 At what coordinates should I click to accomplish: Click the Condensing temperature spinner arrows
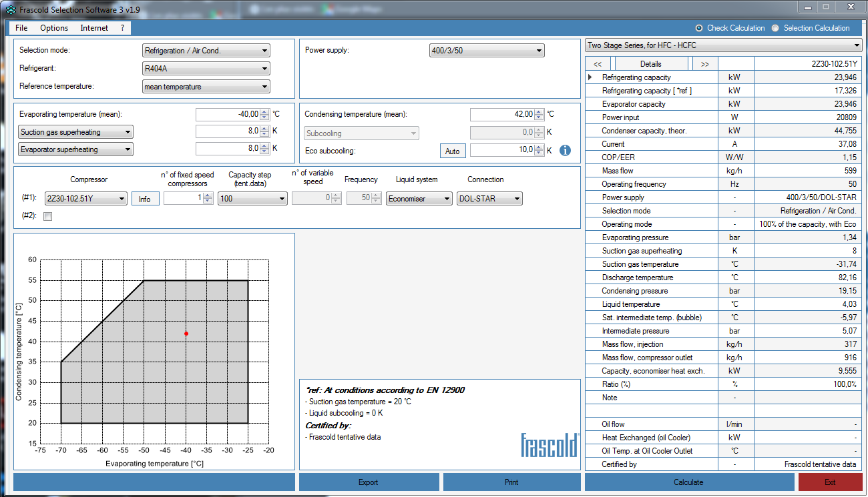pos(539,114)
